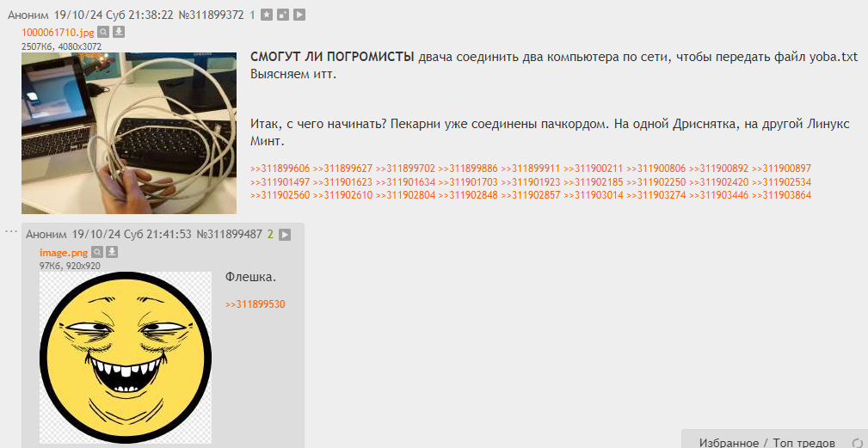Search image.png with the magnifier icon
868x448 pixels.
pyautogui.click(x=97, y=252)
